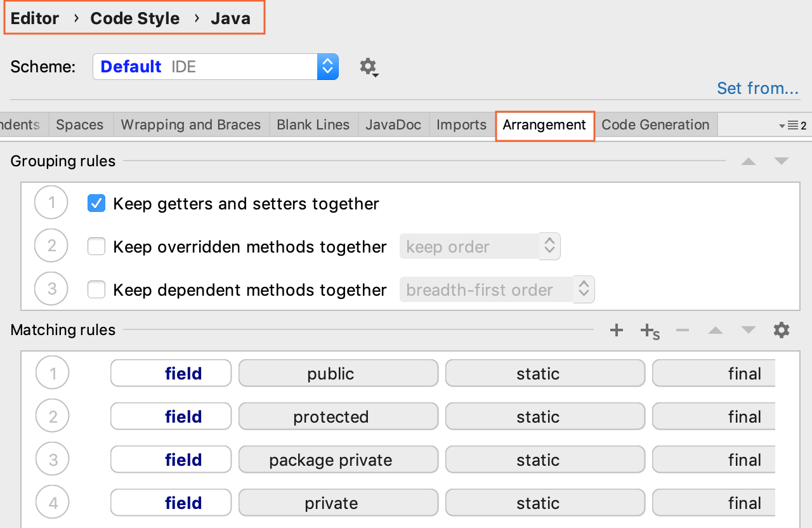
Task: Select the package private modifier in rule 3
Action: point(339,459)
